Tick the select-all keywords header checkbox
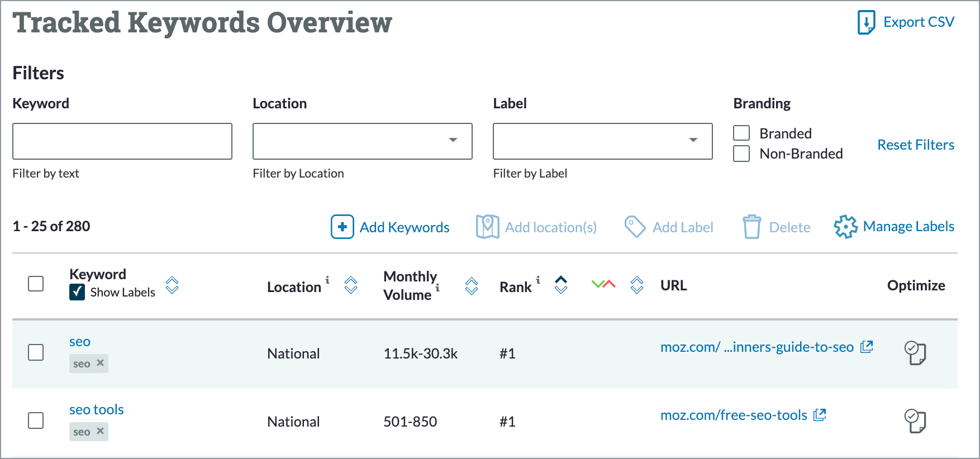The width and height of the screenshot is (980, 459). (x=36, y=284)
